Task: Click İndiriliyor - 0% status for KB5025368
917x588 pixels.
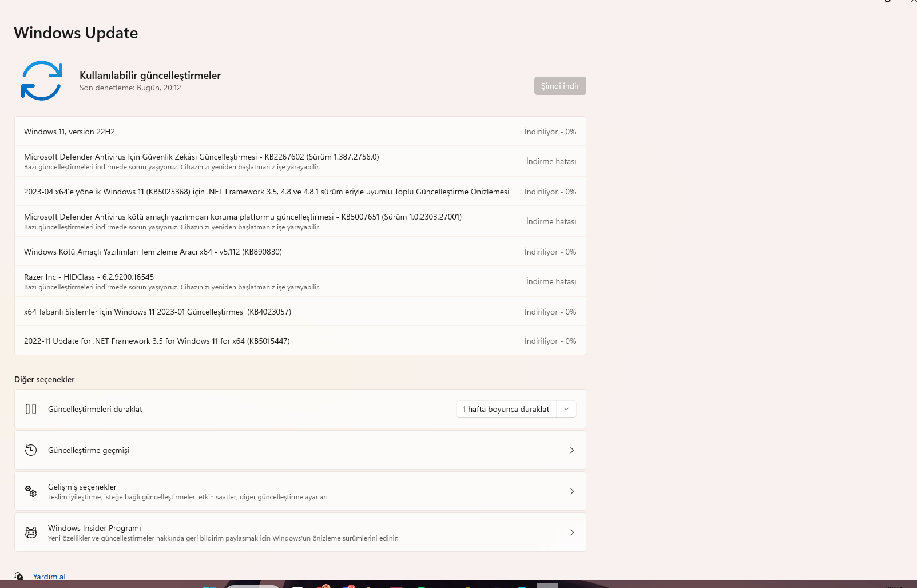Action: pyautogui.click(x=550, y=192)
